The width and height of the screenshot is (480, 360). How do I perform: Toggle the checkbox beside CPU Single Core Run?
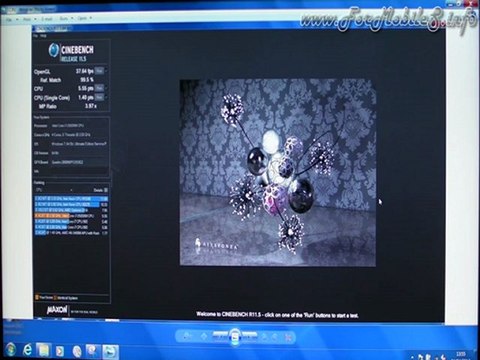[106, 97]
